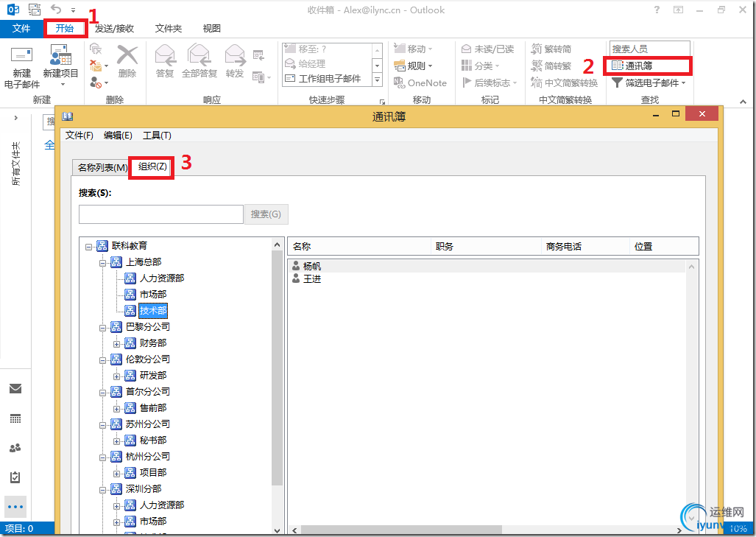The image size is (756, 537).
Task: Click the Ignore conversation icon above Clean Up
Action: [x=96, y=49]
